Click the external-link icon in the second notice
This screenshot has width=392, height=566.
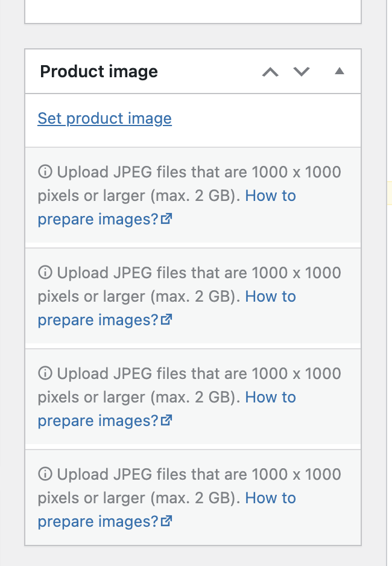tap(166, 320)
